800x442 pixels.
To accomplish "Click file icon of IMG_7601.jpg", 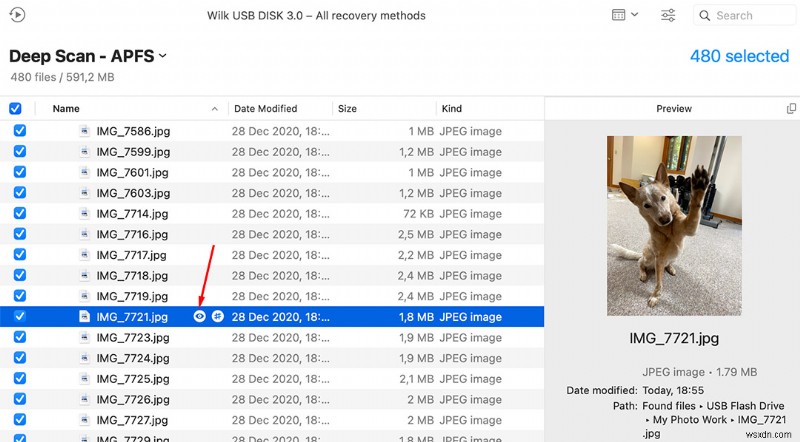I will tap(85, 172).
